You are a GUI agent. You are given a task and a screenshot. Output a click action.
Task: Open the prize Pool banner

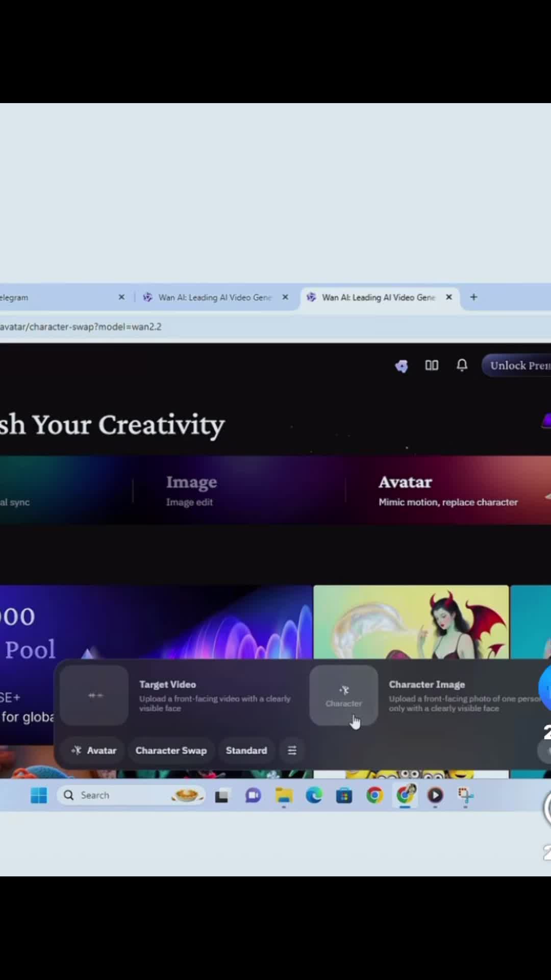(156, 622)
